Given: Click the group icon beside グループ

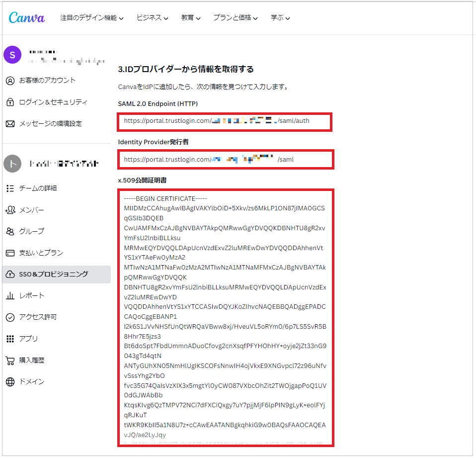Looking at the screenshot, I should (x=10, y=232).
